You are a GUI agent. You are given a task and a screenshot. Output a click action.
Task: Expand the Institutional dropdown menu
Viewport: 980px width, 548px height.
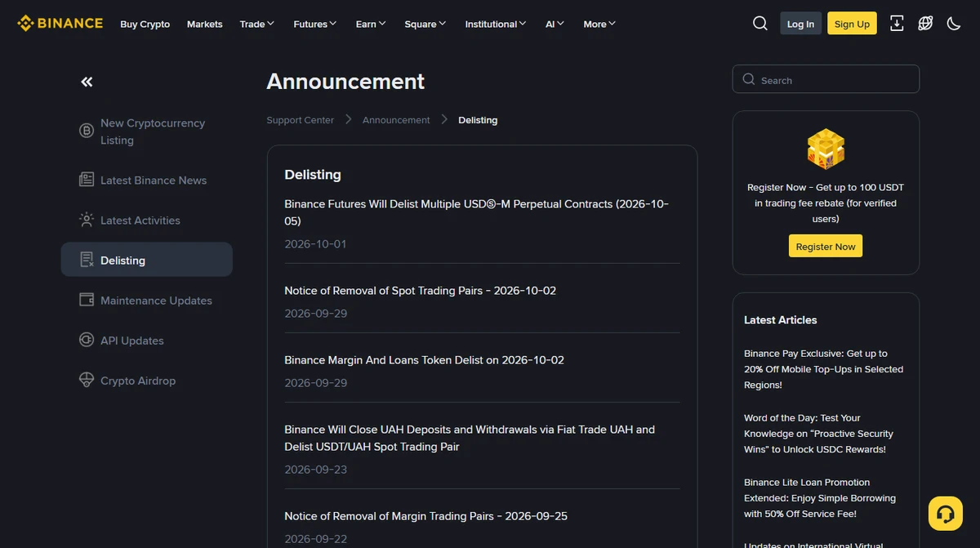tap(496, 24)
